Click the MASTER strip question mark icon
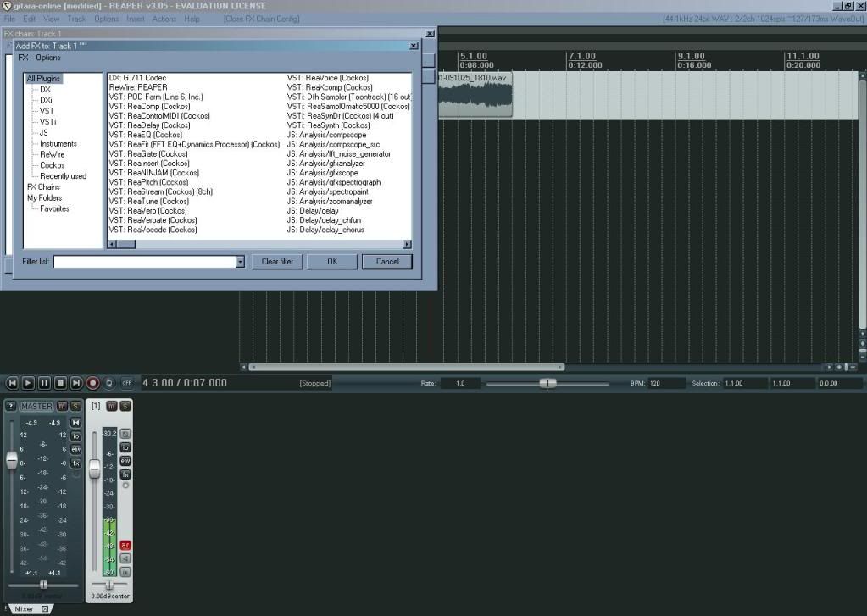This screenshot has width=867, height=616. pyautogui.click(x=10, y=407)
